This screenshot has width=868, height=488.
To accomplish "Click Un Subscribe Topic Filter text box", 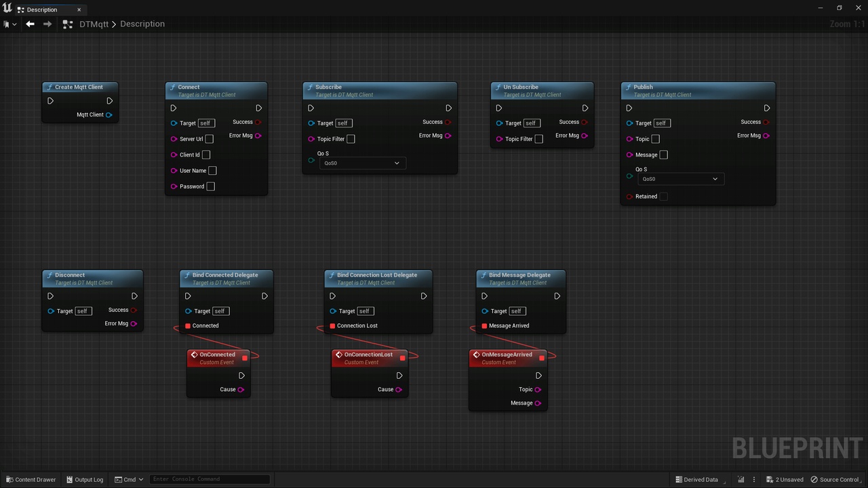I will [x=538, y=139].
